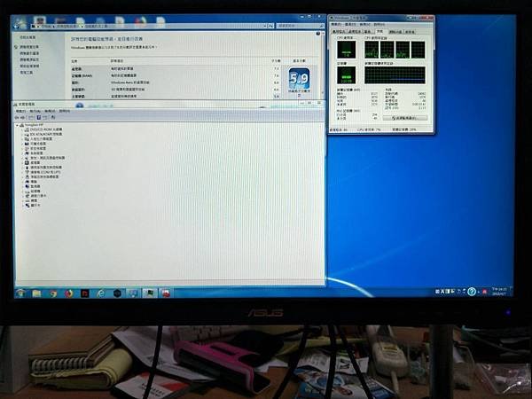Open Control Panel Home link in left sidebar
This screenshot has width=532, height=399.
tap(27, 37)
